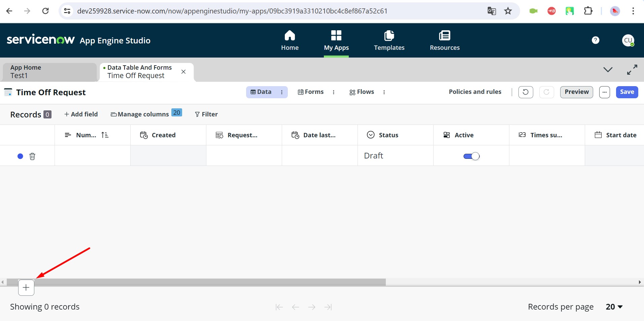
Task: Switch to the App Home Test1 tab
Action: click(x=50, y=72)
